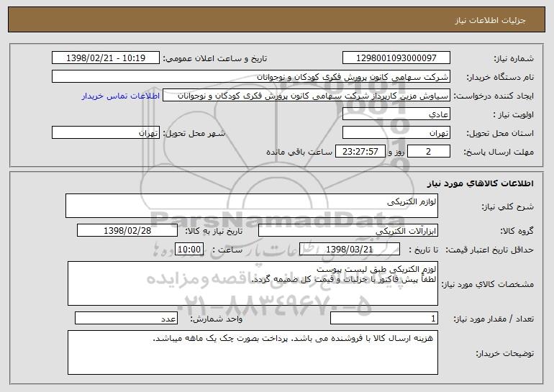Click the شرح کلی نیاز text area

(252, 206)
